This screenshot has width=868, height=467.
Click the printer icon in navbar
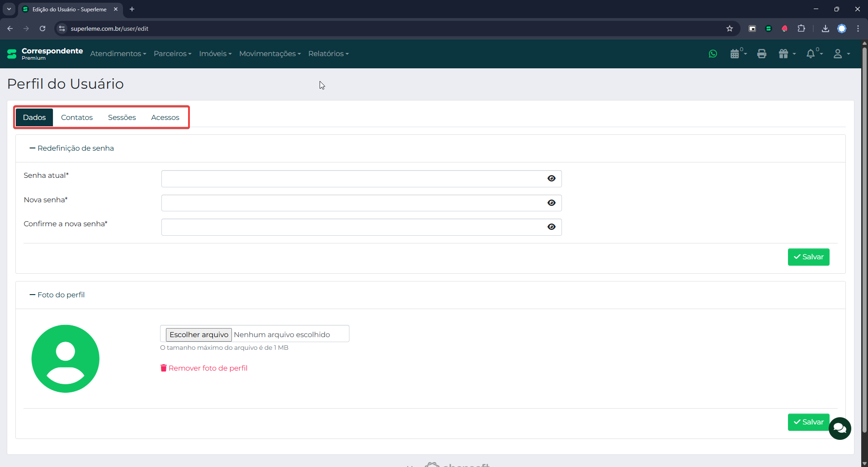[762, 54]
